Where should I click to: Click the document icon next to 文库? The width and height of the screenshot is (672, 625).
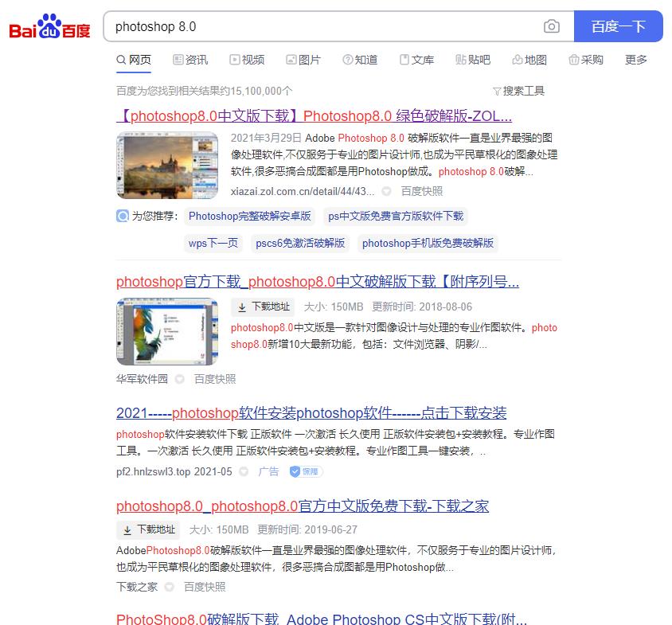[403, 59]
